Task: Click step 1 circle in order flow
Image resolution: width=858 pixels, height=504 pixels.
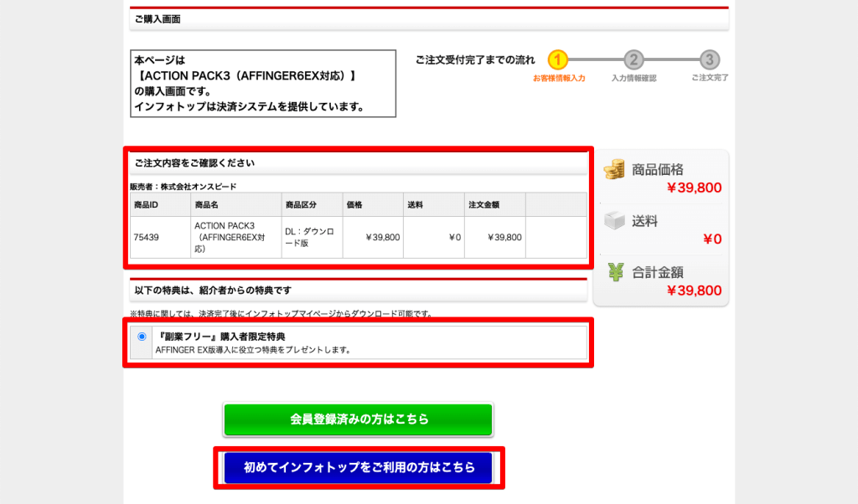Action: (559, 60)
